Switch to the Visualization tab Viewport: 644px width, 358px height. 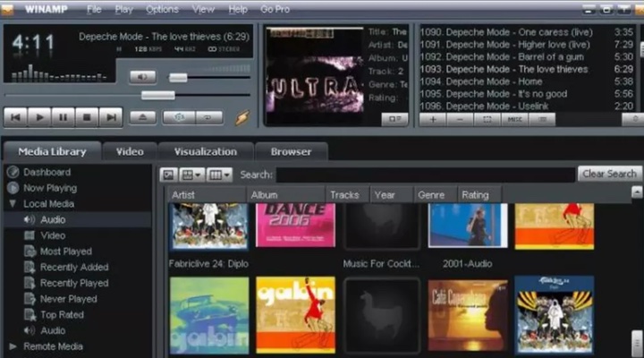coord(206,151)
